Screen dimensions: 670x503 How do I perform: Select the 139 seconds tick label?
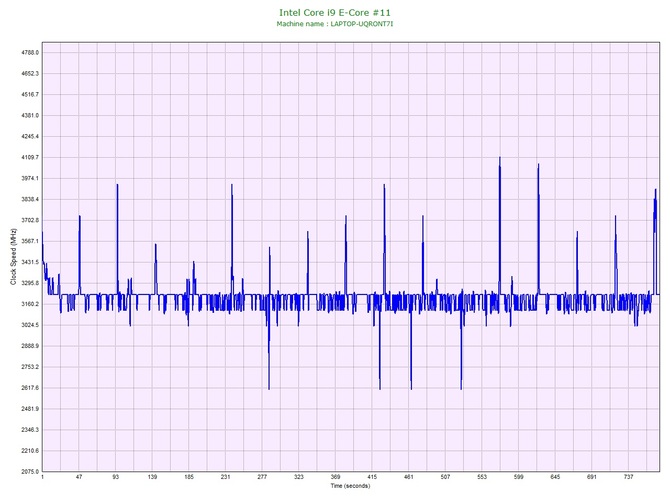pos(152,477)
